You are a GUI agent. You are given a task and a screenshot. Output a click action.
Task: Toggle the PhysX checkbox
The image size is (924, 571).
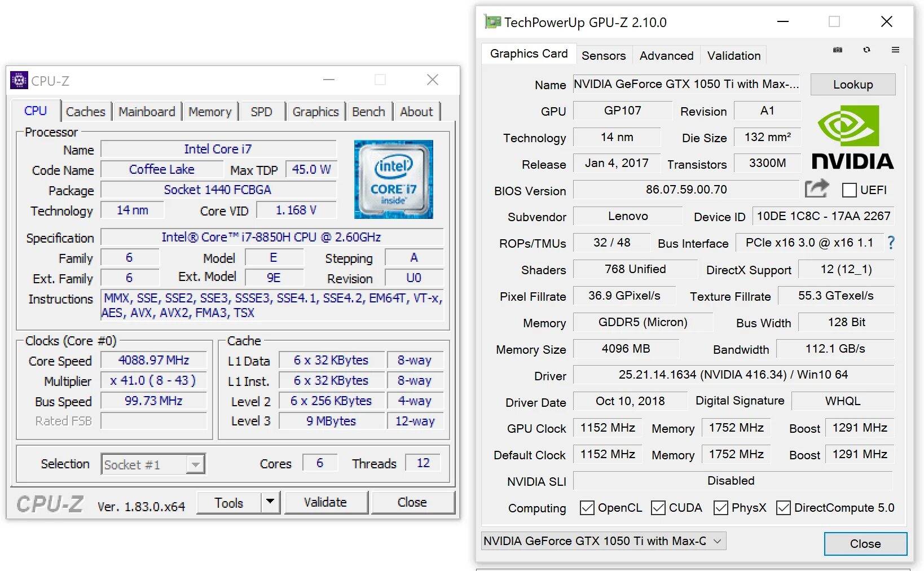pyautogui.click(x=721, y=508)
